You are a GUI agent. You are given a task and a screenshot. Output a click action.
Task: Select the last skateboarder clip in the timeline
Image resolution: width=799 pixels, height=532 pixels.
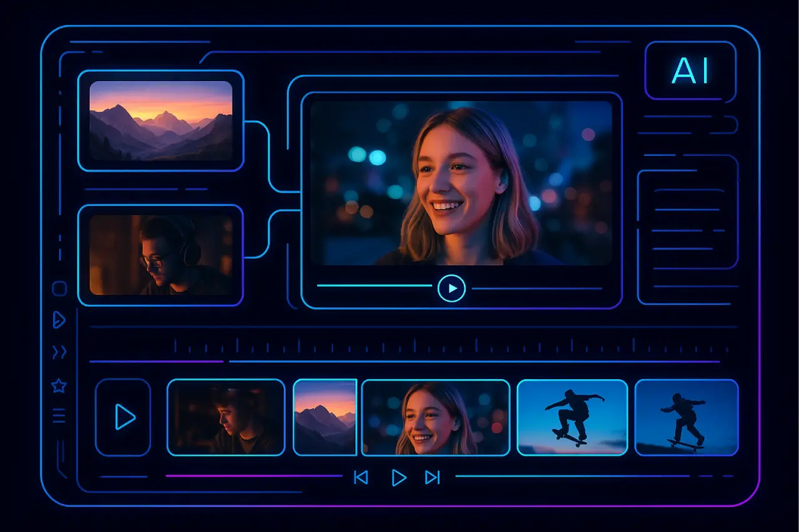coord(687,417)
